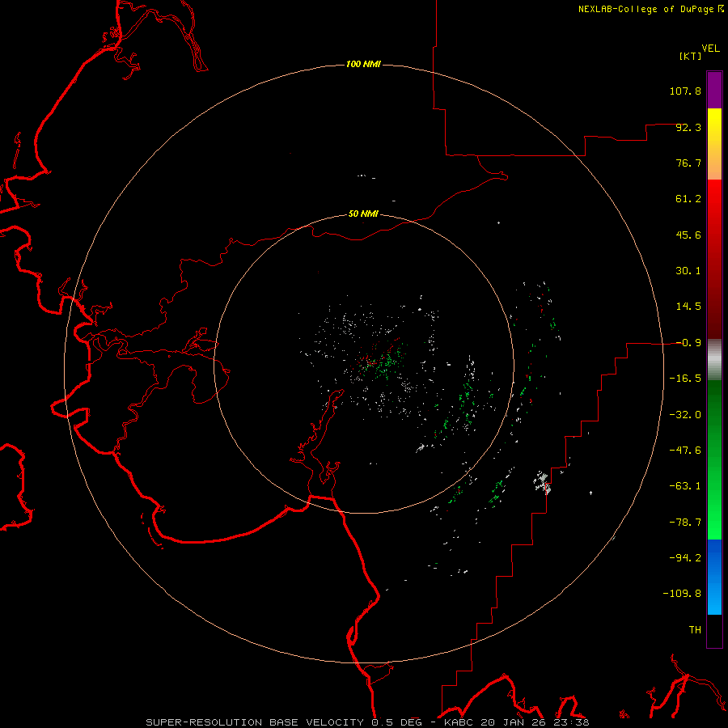This screenshot has width=728, height=728.
Task: Click the gray near-zero color bar segment
Action: 714,360
